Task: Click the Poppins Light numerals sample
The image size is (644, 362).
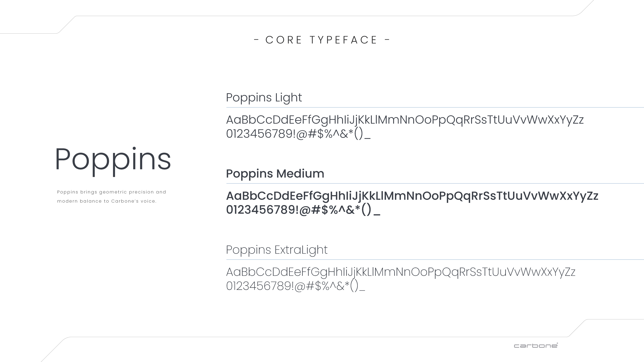Action: pyautogui.click(x=298, y=134)
